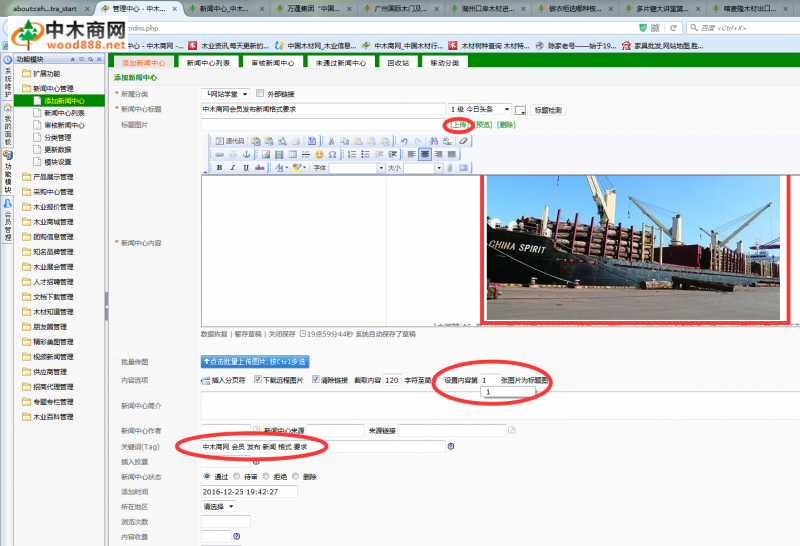Click the 关键词(Tag) input field
Image resolution: width=800 pixels, height=546 pixels.
tap(323, 446)
